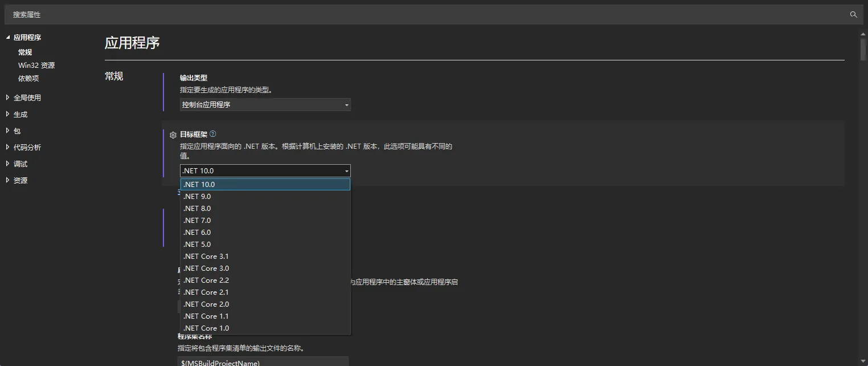Choose .NET 10.0 from the list

click(x=265, y=184)
